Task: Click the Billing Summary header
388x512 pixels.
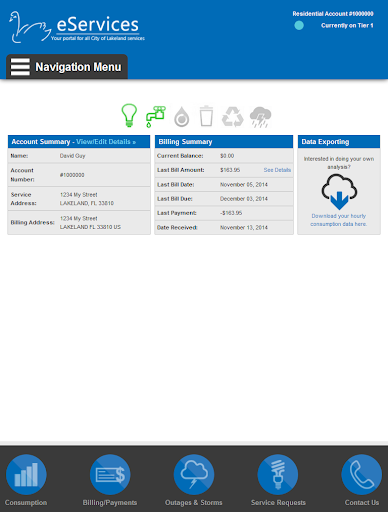Action: pos(224,142)
